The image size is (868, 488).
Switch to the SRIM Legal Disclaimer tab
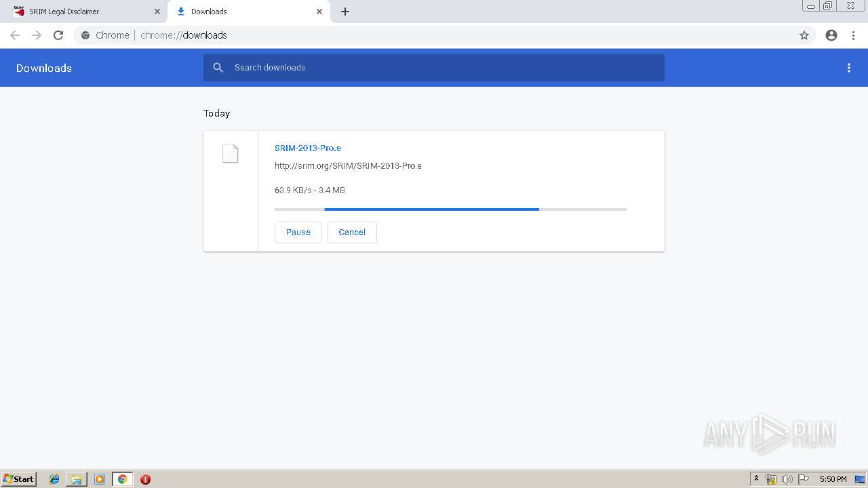coord(85,12)
